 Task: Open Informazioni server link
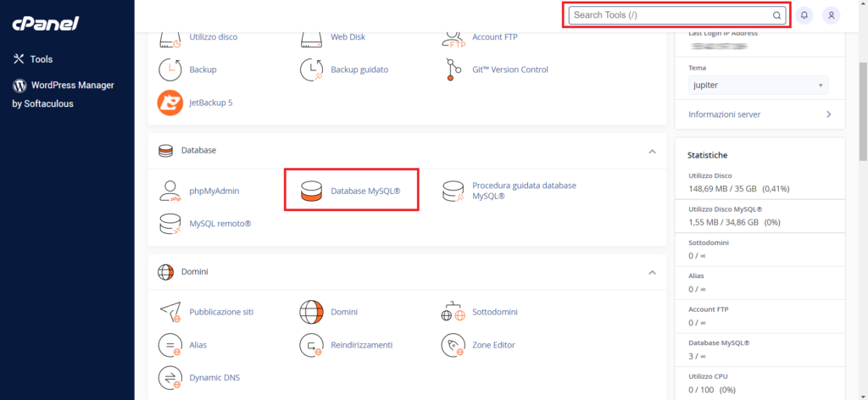tap(725, 114)
